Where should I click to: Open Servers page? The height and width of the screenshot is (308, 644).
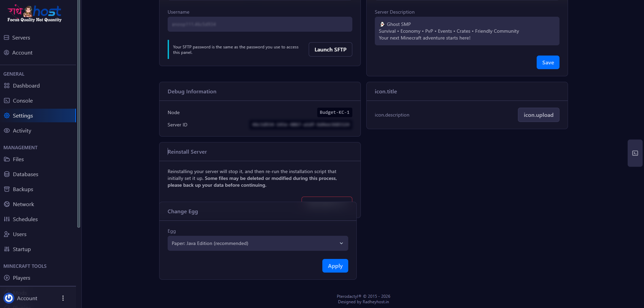(21, 37)
